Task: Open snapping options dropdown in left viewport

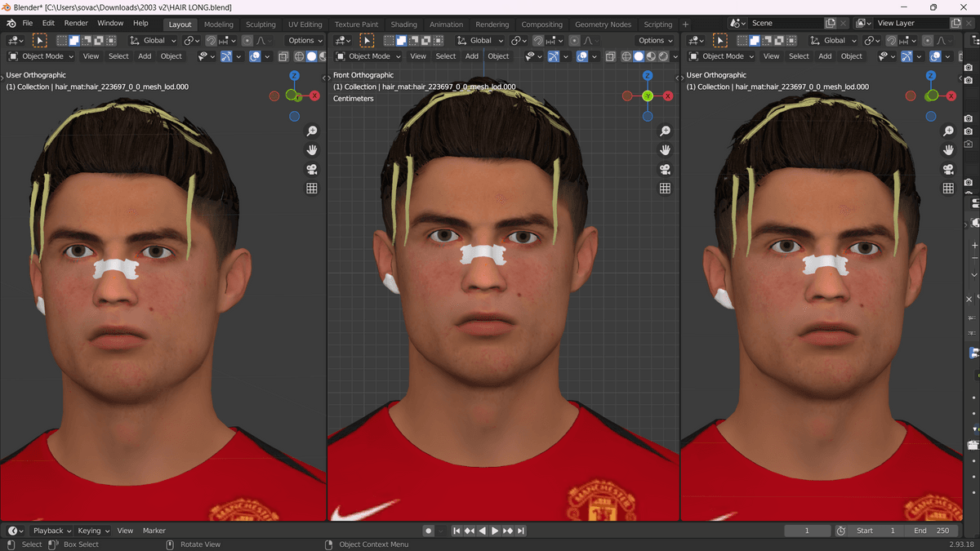Action: (x=228, y=40)
